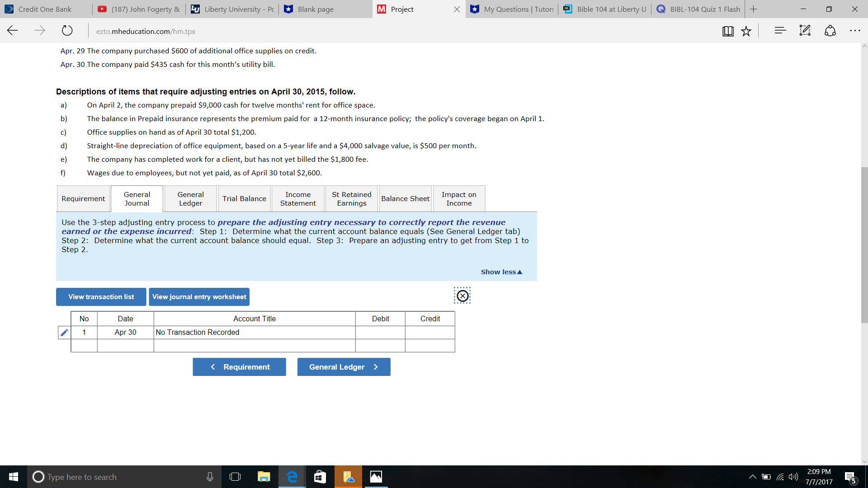Click View transaction list button
Viewport: 868px width, 488px height.
(x=101, y=297)
